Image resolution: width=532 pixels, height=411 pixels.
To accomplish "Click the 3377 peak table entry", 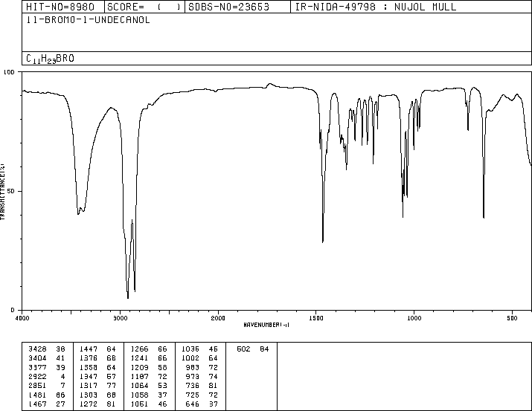I will pyautogui.click(x=47, y=367).
